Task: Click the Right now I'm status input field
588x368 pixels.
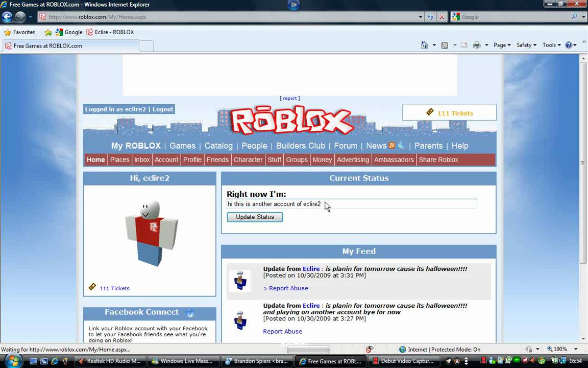Action: (x=352, y=204)
